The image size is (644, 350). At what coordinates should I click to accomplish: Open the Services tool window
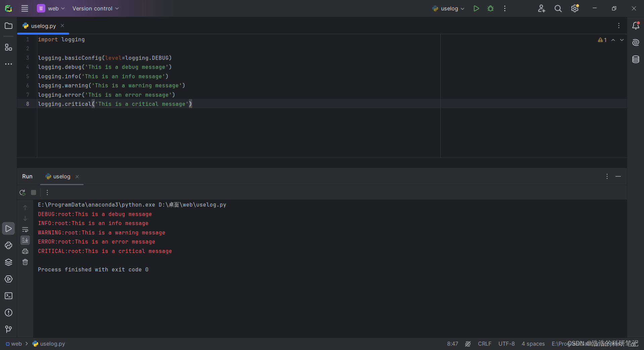point(8,279)
